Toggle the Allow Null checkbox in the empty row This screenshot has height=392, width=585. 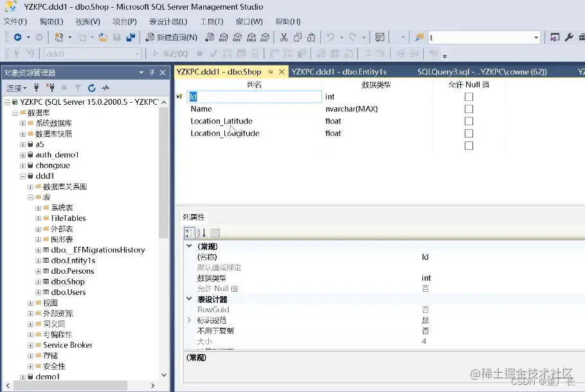pyautogui.click(x=469, y=145)
